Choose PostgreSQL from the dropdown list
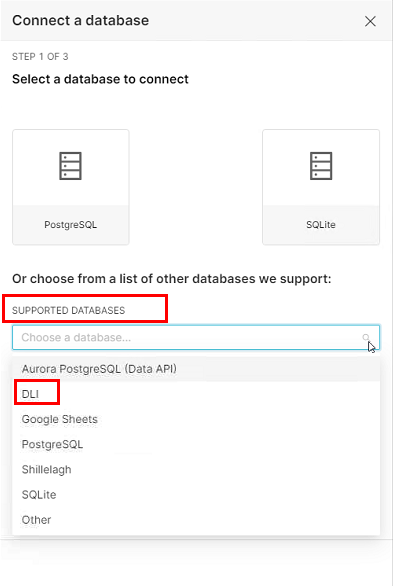This screenshot has width=393, height=586. click(x=196, y=444)
